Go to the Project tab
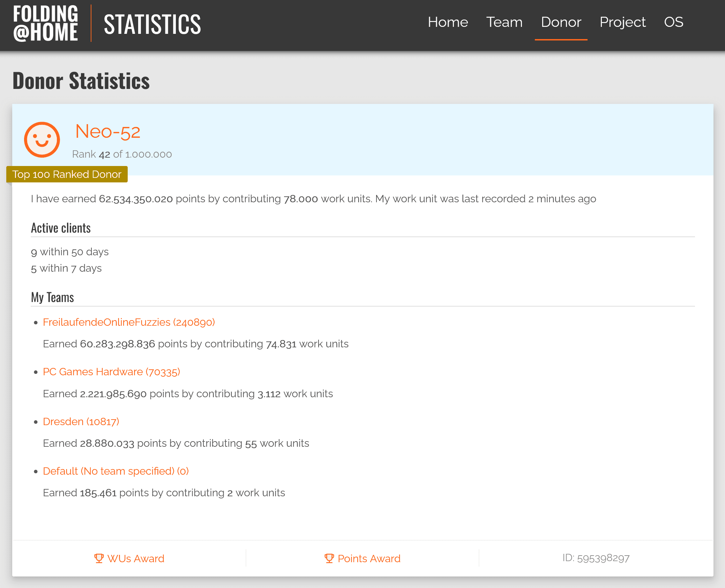 (622, 22)
